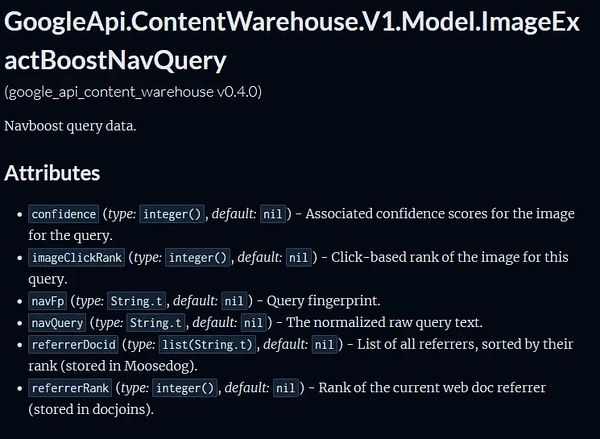Click the version text google_api_content_warehouse v0.4.0

tap(133, 92)
